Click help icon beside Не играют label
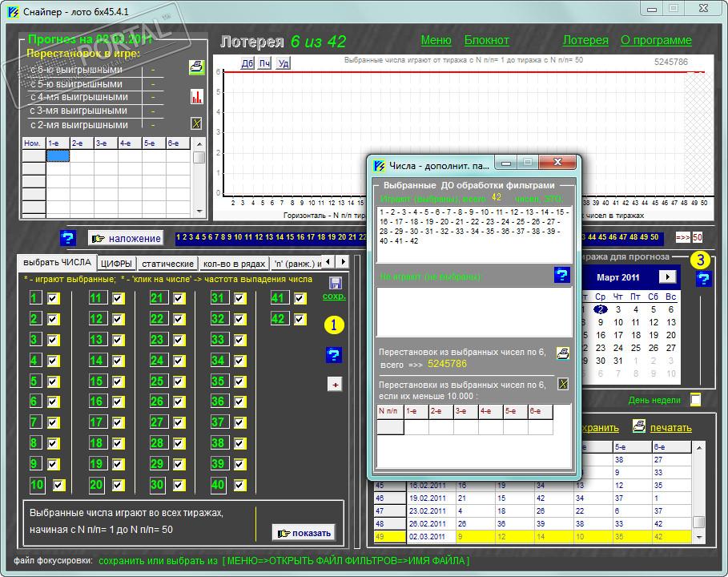728x577 pixels. (561, 275)
